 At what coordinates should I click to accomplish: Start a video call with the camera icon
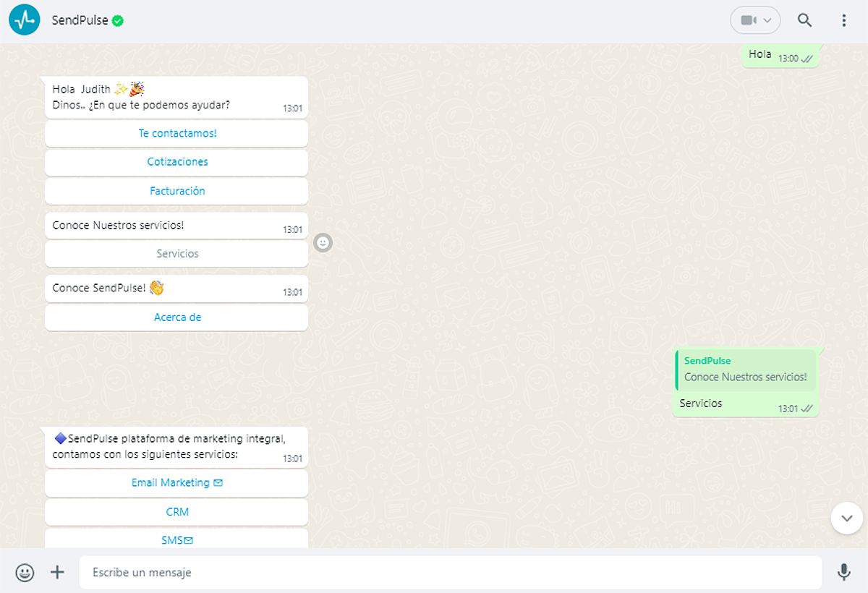click(x=748, y=20)
